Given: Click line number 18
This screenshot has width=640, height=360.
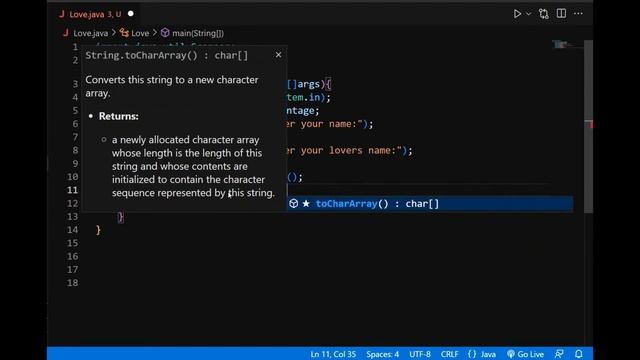Looking at the screenshot, I should pos(73,283).
